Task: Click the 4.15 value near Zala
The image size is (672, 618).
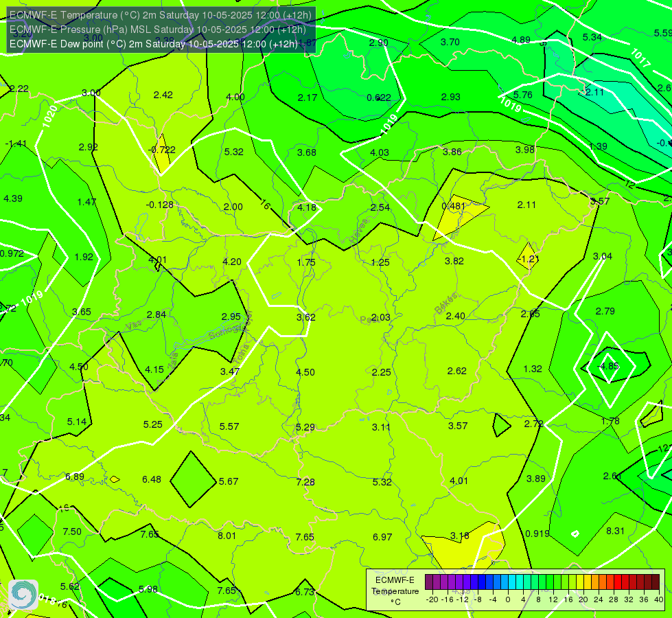Action: pos(154,369)
